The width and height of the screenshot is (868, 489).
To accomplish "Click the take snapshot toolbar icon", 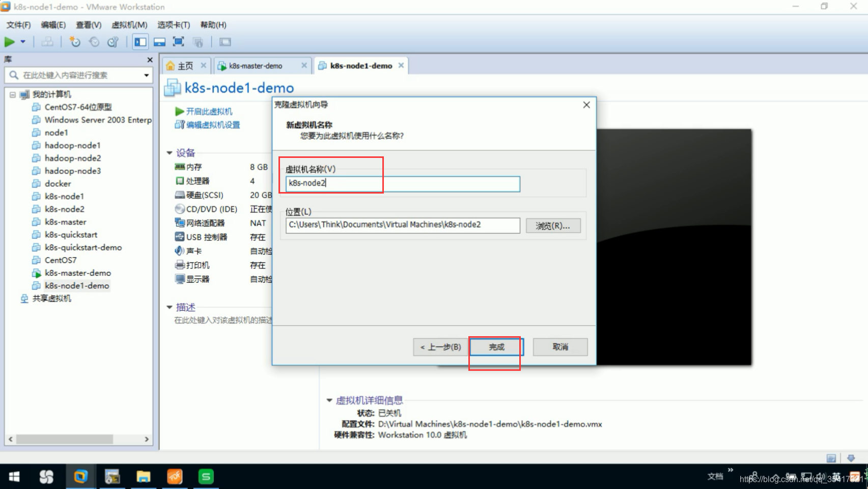I will 75,42.
